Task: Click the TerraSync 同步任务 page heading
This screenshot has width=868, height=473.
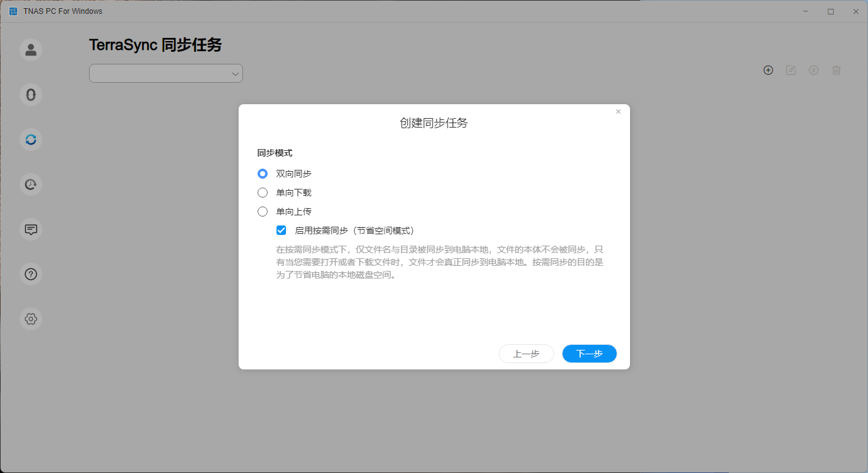Action: (155, 45)
